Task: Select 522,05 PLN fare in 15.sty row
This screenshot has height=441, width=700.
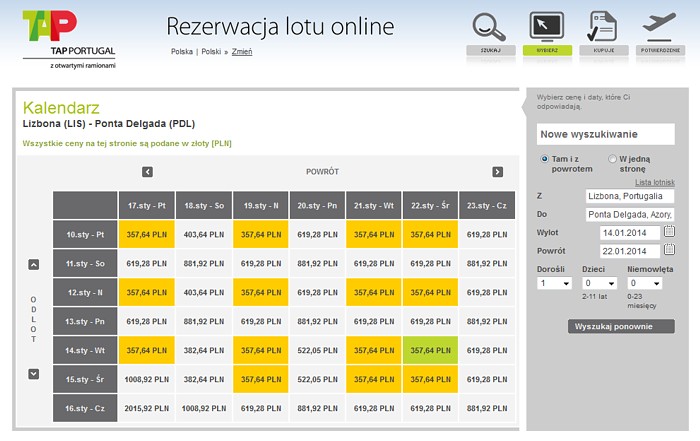Action: tap(317, 379)
